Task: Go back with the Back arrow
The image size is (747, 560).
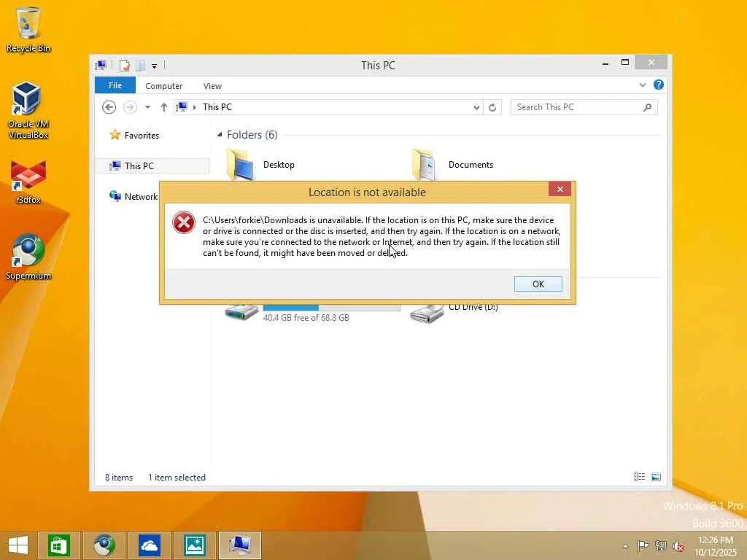Action: [109, 107]
